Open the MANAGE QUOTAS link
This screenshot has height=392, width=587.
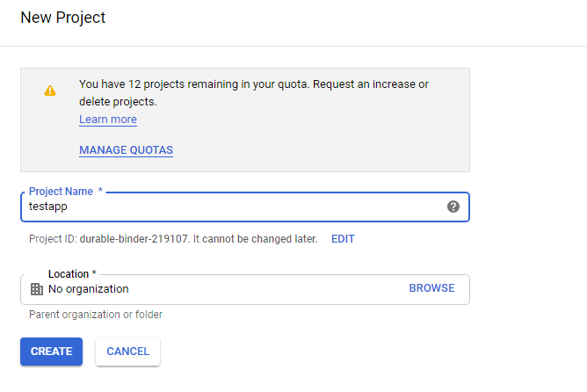[126, 150]
